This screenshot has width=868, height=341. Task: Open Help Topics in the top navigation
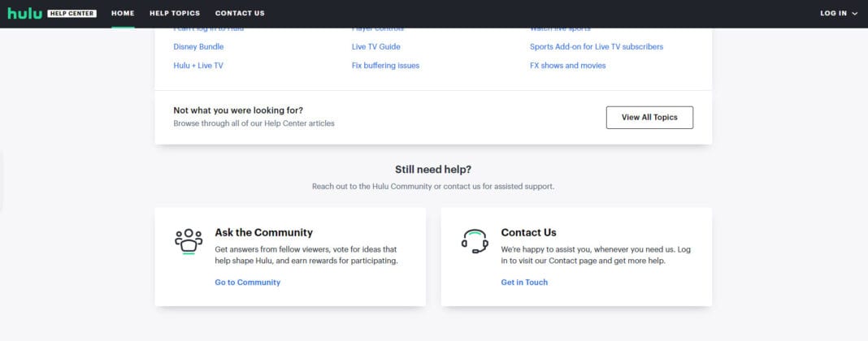tap(174, 14)
